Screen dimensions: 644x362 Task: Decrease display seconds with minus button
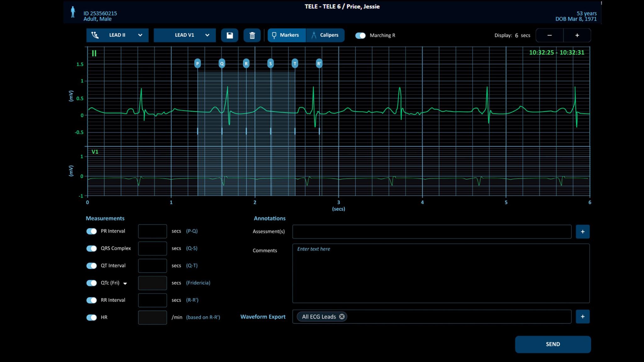click(x=549, y=35)
